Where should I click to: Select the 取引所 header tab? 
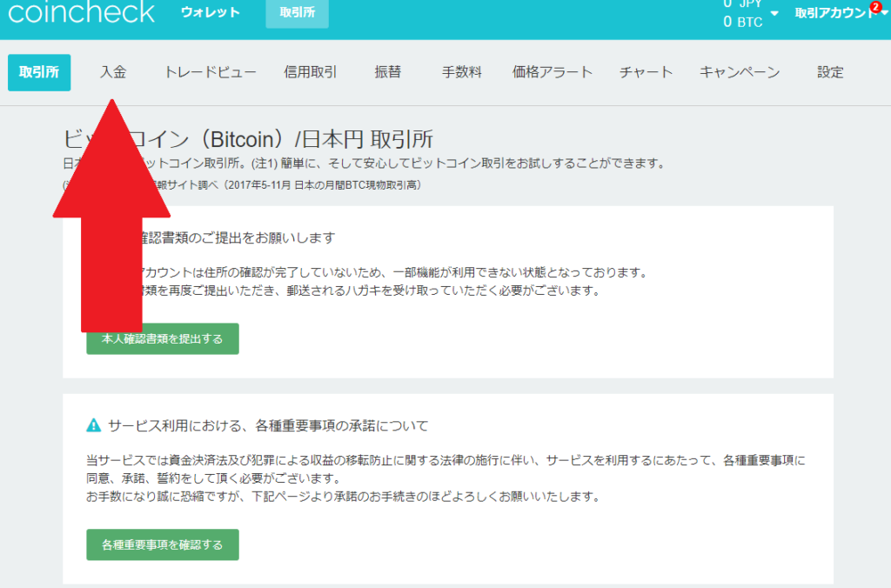tap(298, 12)
